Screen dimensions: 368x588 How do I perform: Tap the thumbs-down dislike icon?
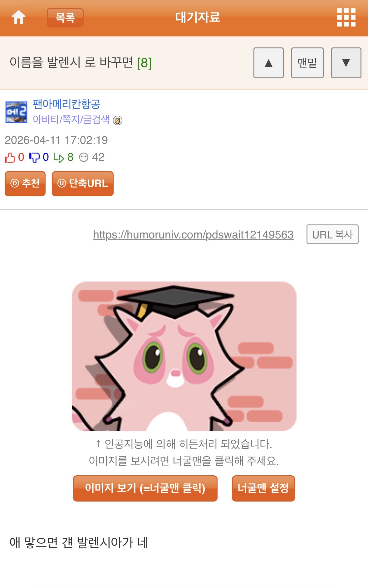pos(34,157)
